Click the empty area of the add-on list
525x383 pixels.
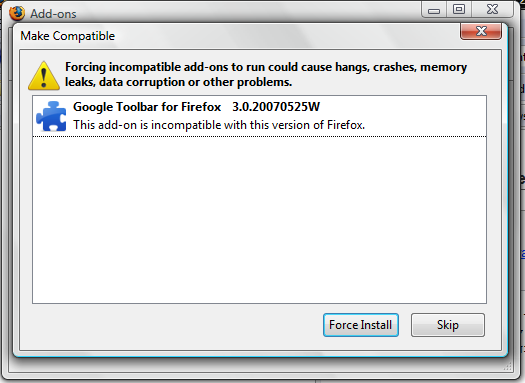pyautogui.click(x=259, y=220)
